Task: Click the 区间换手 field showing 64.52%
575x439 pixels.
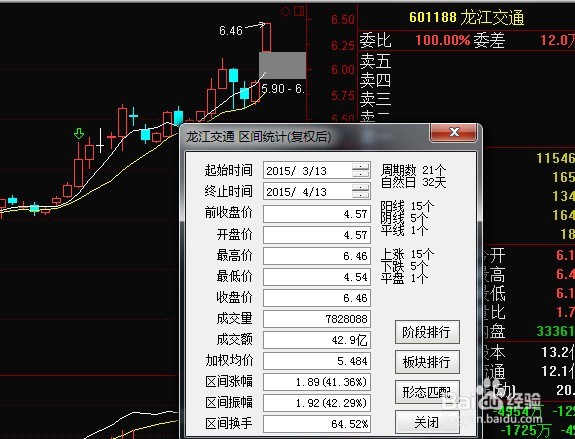Action: coord(317,424)
